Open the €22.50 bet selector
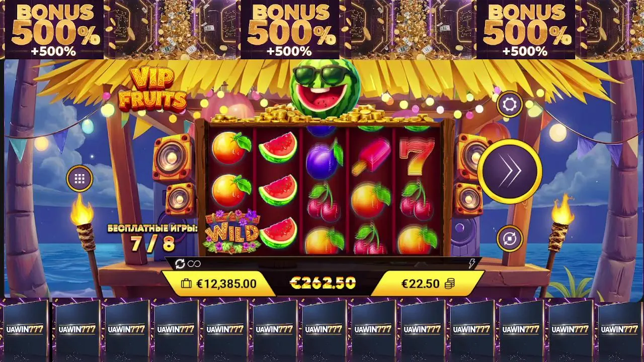Screen dimensions: 644x362 (x=429, y=284)
